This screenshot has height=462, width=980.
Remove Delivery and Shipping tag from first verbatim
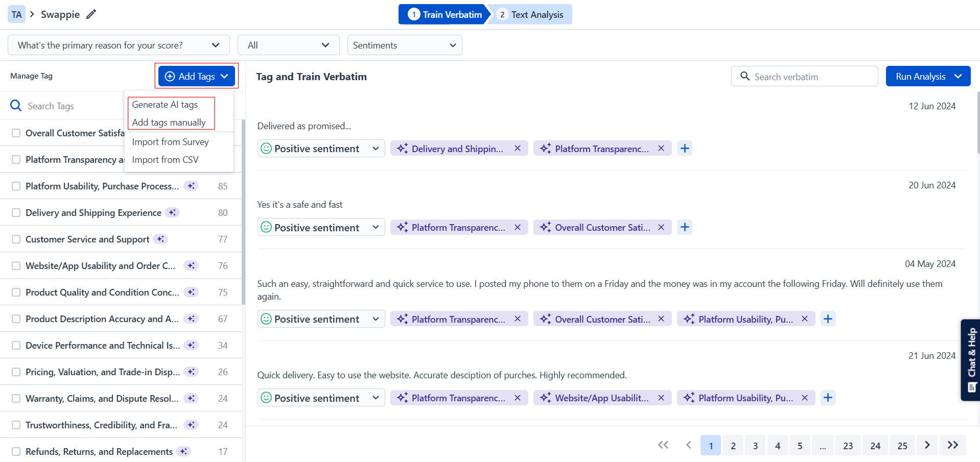click(x=518, y=149)
